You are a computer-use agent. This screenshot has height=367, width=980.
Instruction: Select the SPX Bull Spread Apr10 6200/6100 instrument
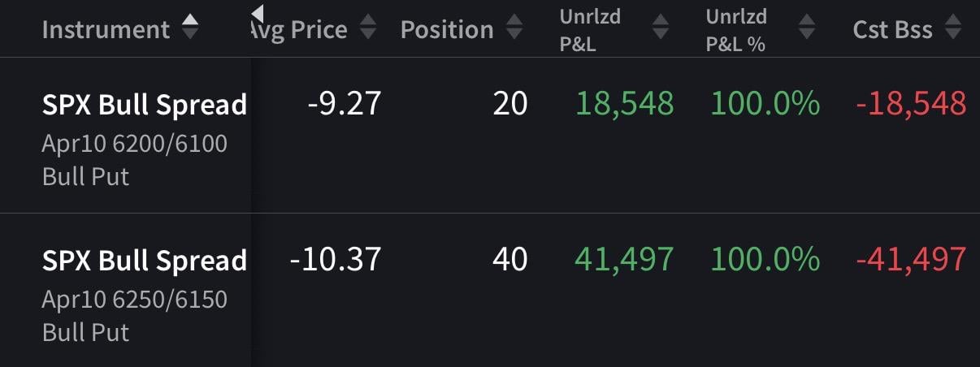pyautogui.click(x=144, y=105)
